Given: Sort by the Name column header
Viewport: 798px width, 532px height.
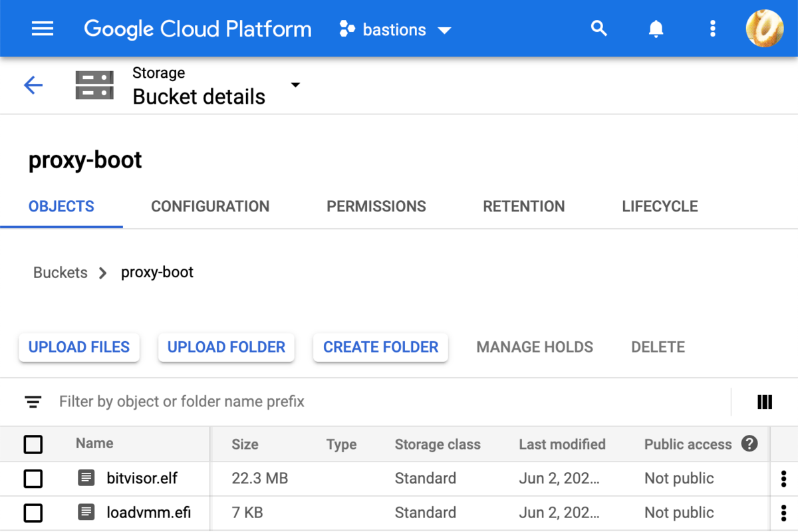Looking at the screenshot, I should (x=94, y=444).
